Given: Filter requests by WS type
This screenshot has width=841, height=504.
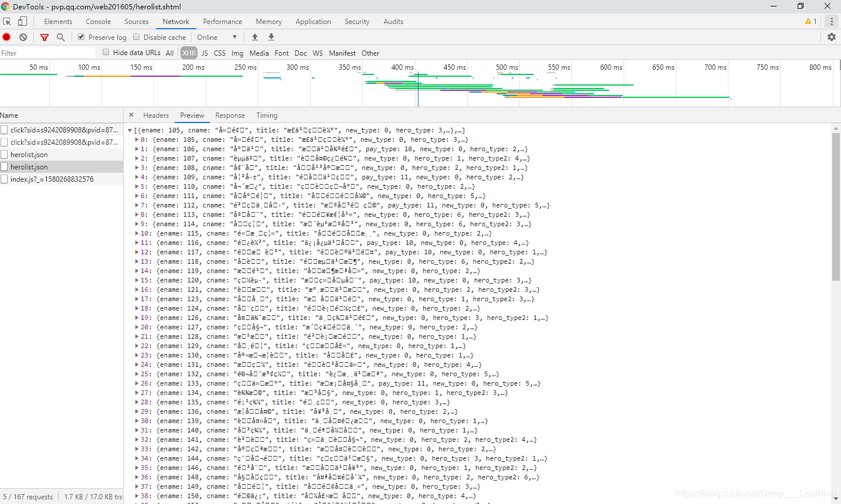Looking at the screenshot, I should tap(318, 53).
